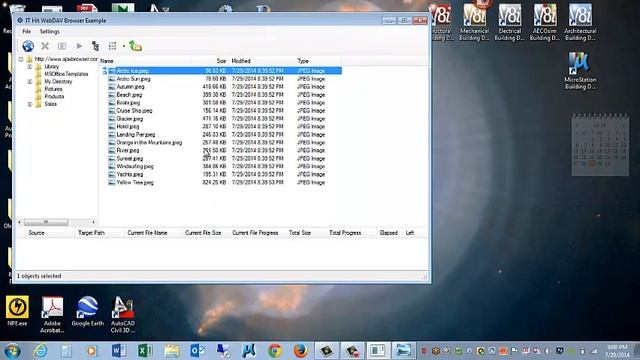The height and width of the screenshot is (360, 640).
Task: Open the MicroStation Building D... desktop shortcut
Action: pyautogui.click(x=580, y=71)
